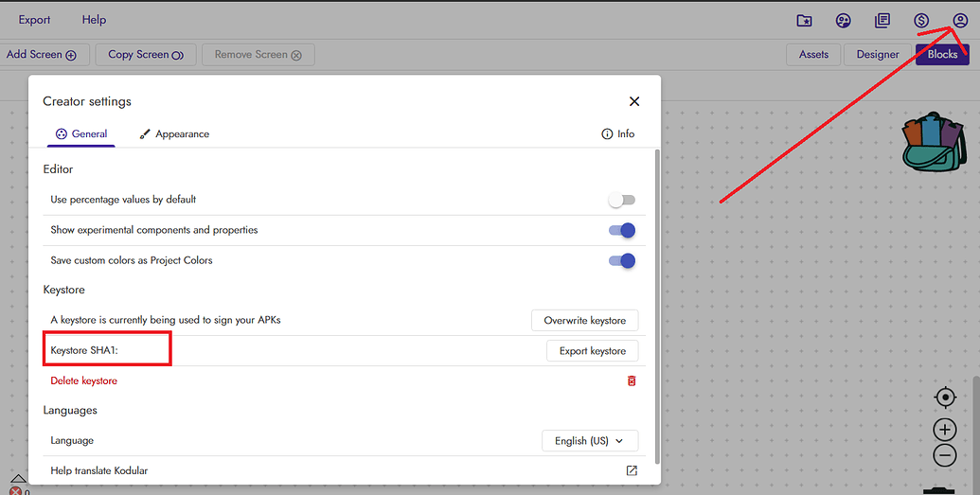Open the starred projects folder icon
This screenshot has width=980, height=495.
click(805, 21)
